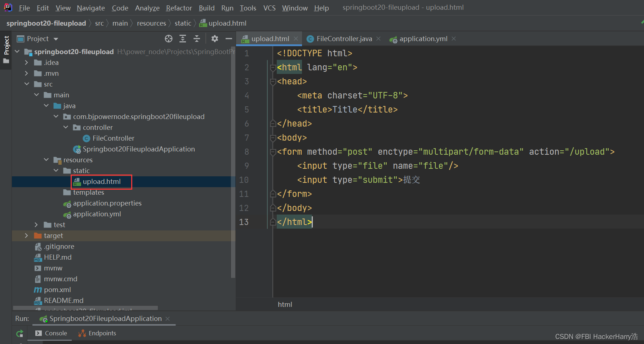Expand the .mvn folder
The image size is (644, 344).
26,73
